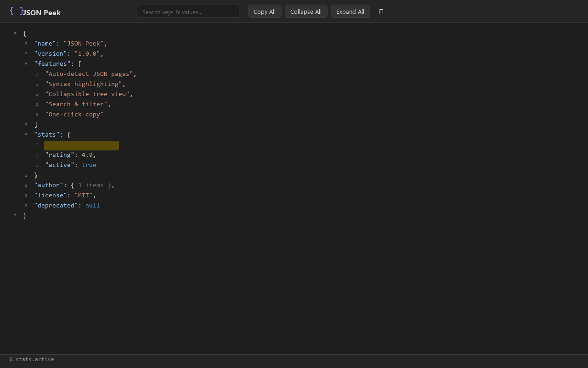Collapse the root object arrow
588x368 pixels.
[15, 34]
